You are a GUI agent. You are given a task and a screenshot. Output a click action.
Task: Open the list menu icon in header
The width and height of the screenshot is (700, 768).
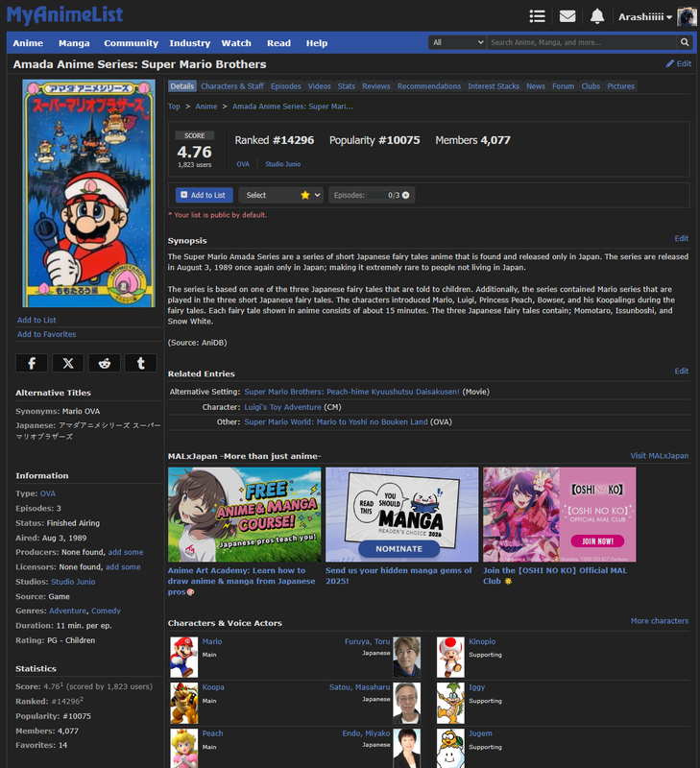click(538, 16)
